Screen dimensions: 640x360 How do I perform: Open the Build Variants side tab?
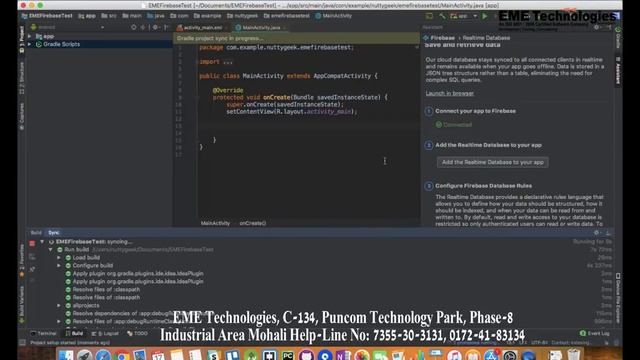(22, 304)
